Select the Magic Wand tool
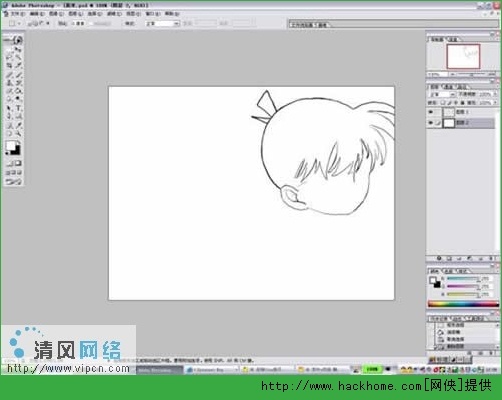The width and height of the screenshot is (502, 400). (19, 57)
